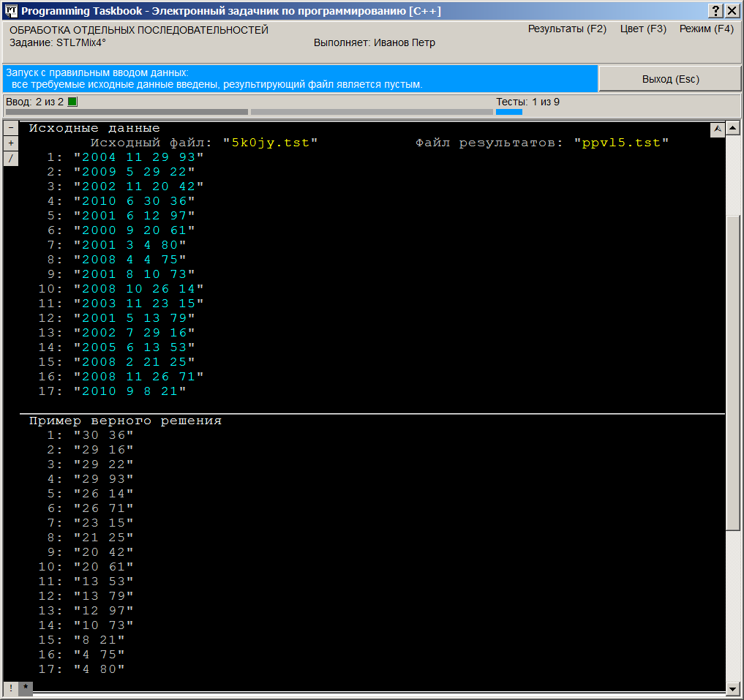Click solution row "10 73"

tap(103, 625)
